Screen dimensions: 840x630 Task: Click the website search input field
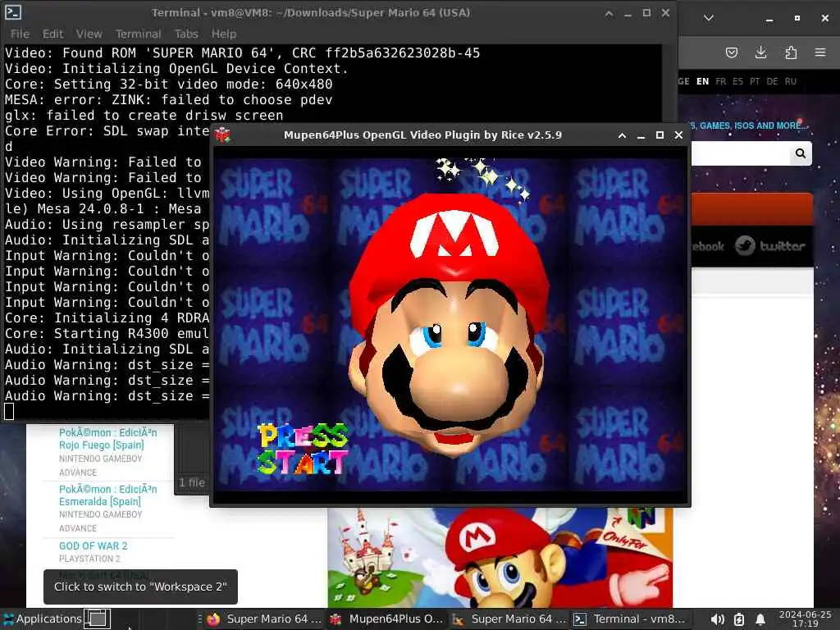(741, 153)
